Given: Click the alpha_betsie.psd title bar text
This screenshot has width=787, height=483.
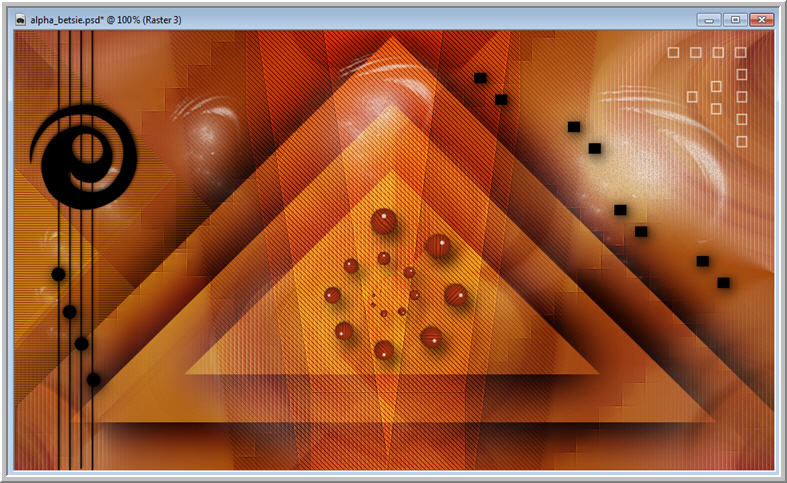Looking at the screenshot, I should pos(105,20).
